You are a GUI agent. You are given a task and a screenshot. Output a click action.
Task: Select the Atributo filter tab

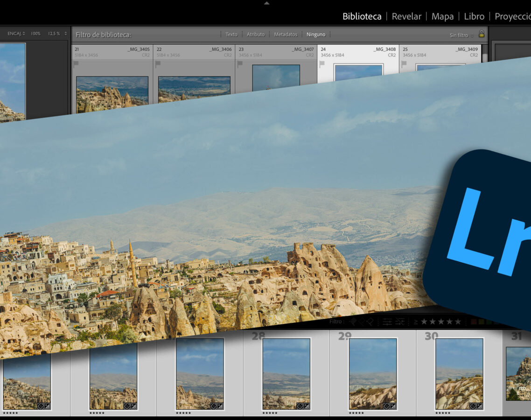(256, 34)
